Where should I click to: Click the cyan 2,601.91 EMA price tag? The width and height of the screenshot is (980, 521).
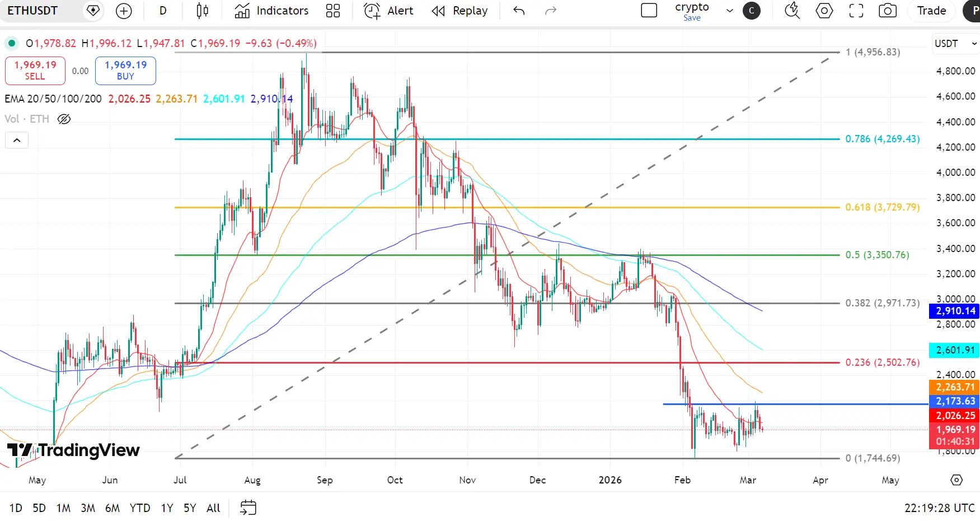[x=955, y=350]
